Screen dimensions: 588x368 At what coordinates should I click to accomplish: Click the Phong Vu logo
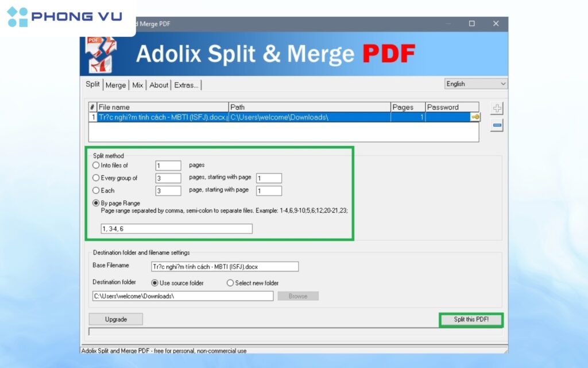[63, 16]
